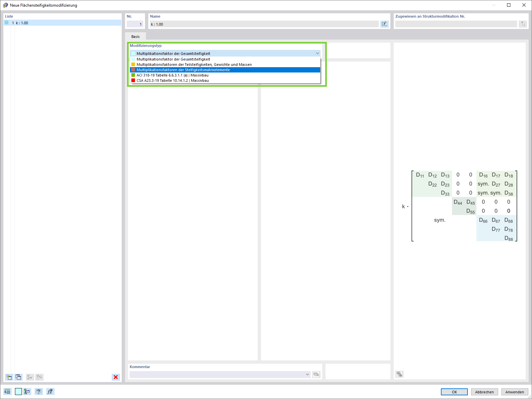Image resolution: width=532 pixels, height=399 pixels.
Task: Click the select-all checkmarks icon
Action: (x=30, y=377)
